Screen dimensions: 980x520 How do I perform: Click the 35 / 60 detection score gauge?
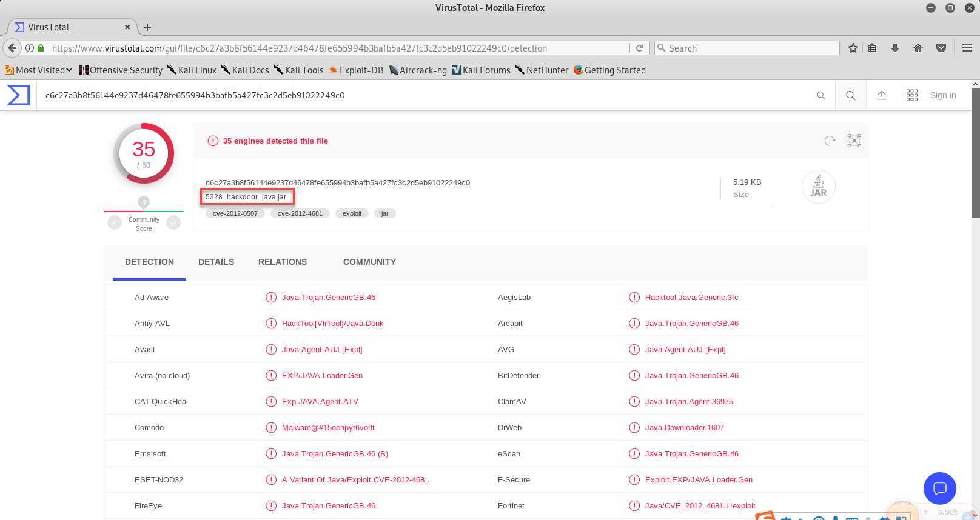pyautogui.click(x=144, y=153)
